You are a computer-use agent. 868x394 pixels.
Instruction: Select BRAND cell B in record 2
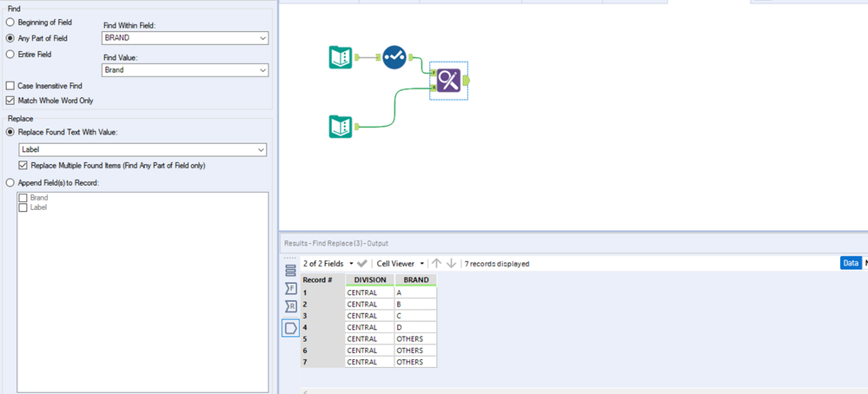[x=415, y=304]
